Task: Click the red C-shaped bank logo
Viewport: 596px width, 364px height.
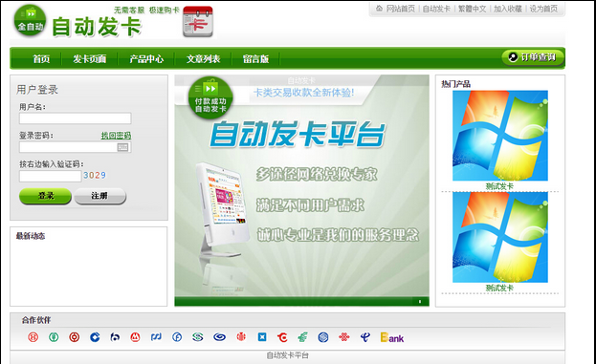Action: pyautogui.click(x=282, y=337)
